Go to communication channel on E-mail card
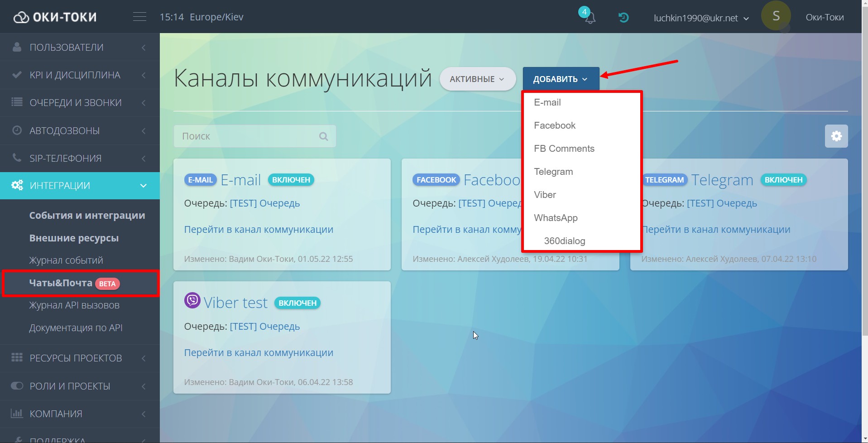Image resolution: width=868 pixels, height=443 pixels. [x=259, y=229]
